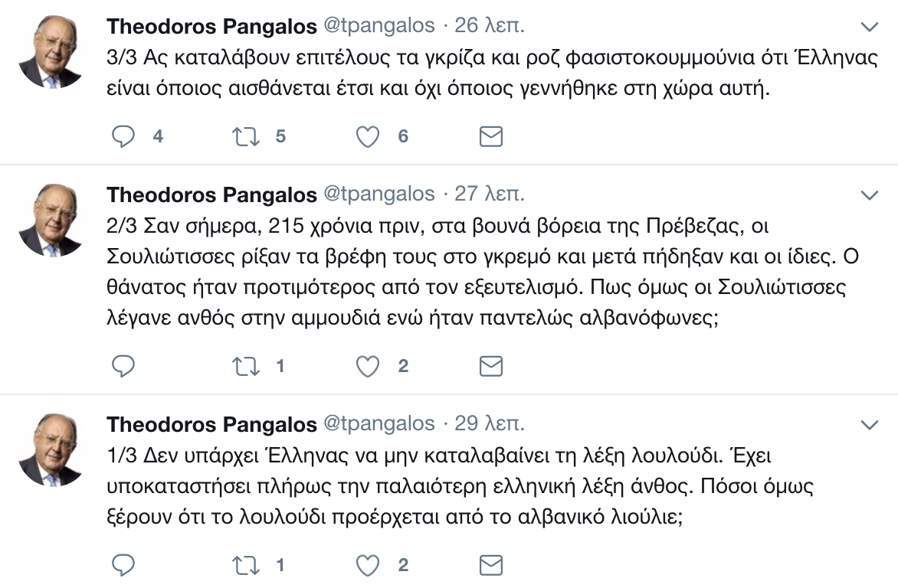898x588 pixels.
Task: Like the 2/3 tweet about Σουλιώτισσες
Action: pyautogui.click(x=369, y=367)
